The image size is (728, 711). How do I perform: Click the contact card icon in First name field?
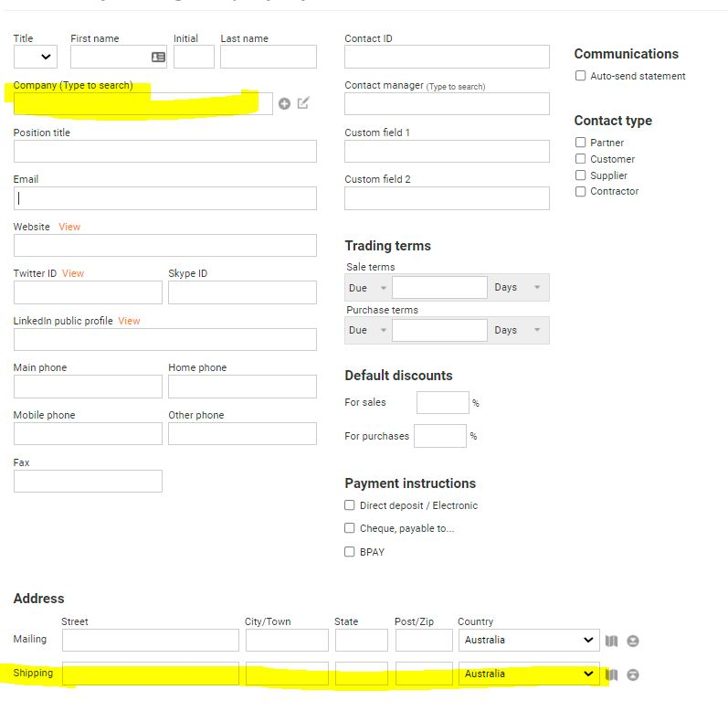[158, 57]
